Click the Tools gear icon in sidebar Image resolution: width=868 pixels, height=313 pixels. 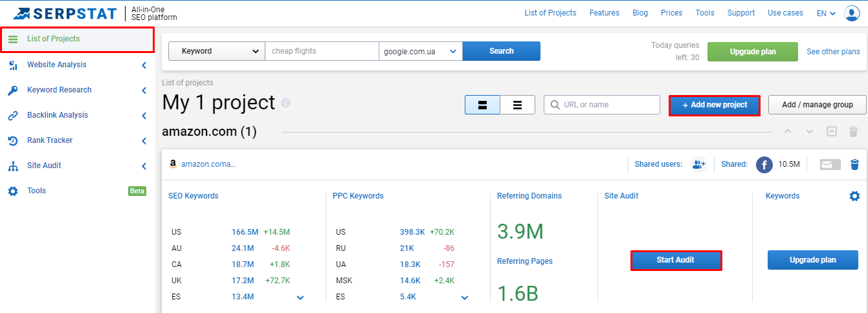point(13,191)
